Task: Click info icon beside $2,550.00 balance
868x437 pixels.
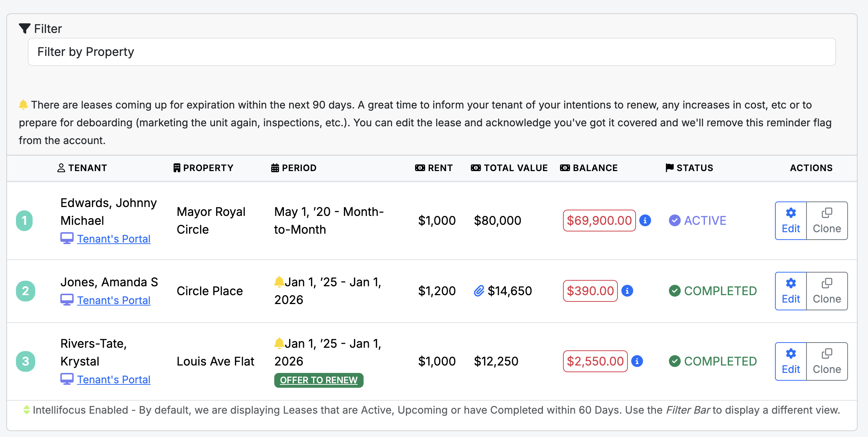Action: (x=637, y=361)
